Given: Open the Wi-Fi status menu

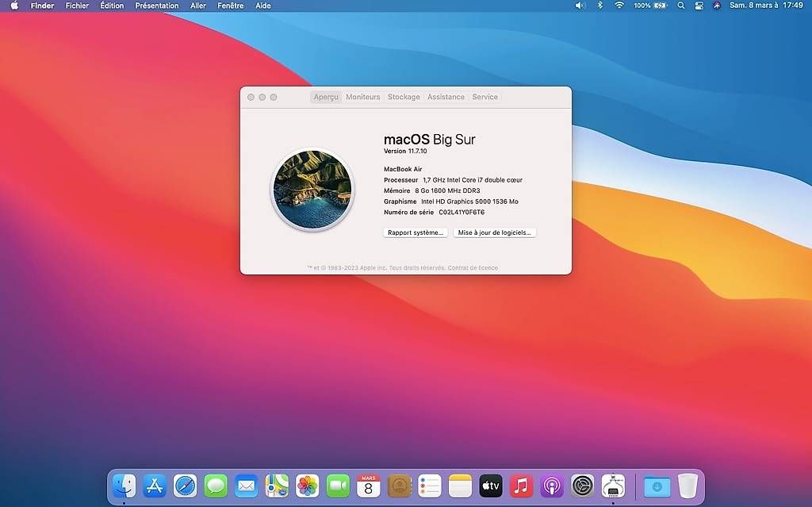Looking at the screenshot, I should tap(619, 6).
